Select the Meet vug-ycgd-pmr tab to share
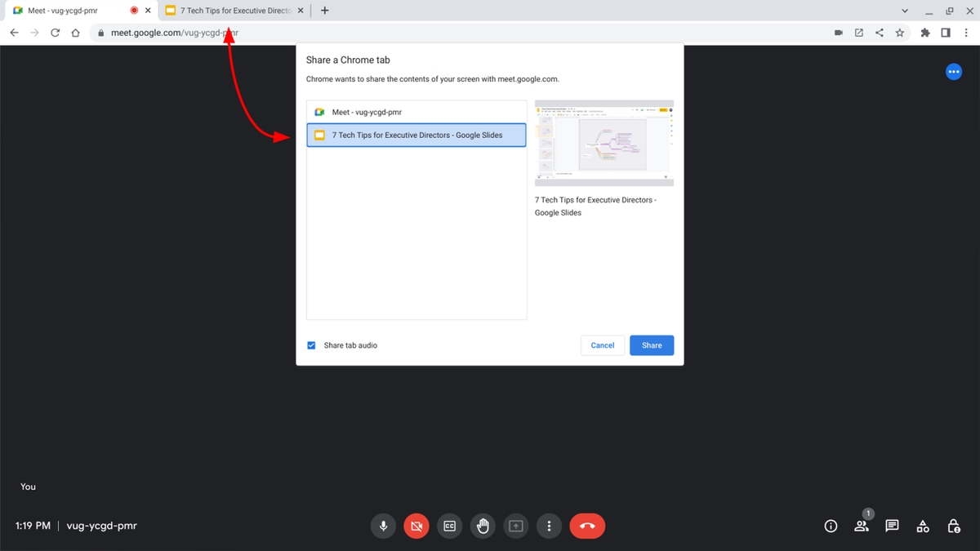Viewport: 980px width, 551px height. 416,112
